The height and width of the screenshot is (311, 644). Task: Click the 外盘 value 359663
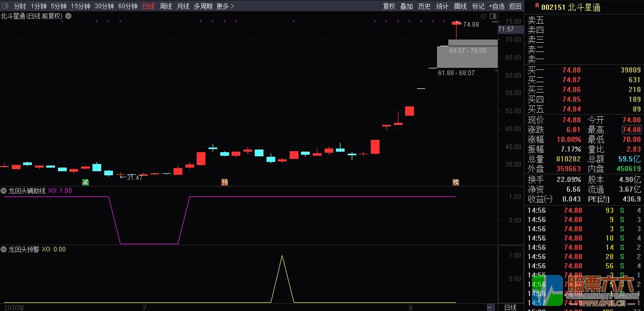click(569, 169)
